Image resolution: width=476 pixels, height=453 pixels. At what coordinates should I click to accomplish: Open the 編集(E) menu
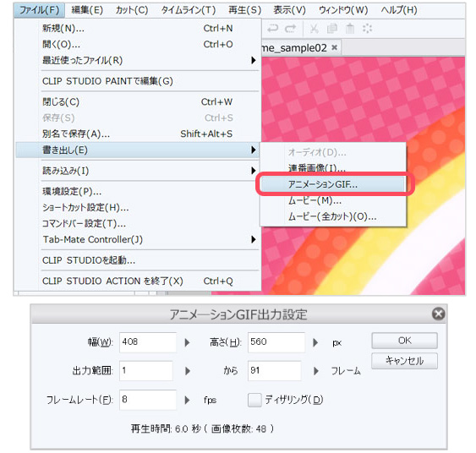click(87, 10)
